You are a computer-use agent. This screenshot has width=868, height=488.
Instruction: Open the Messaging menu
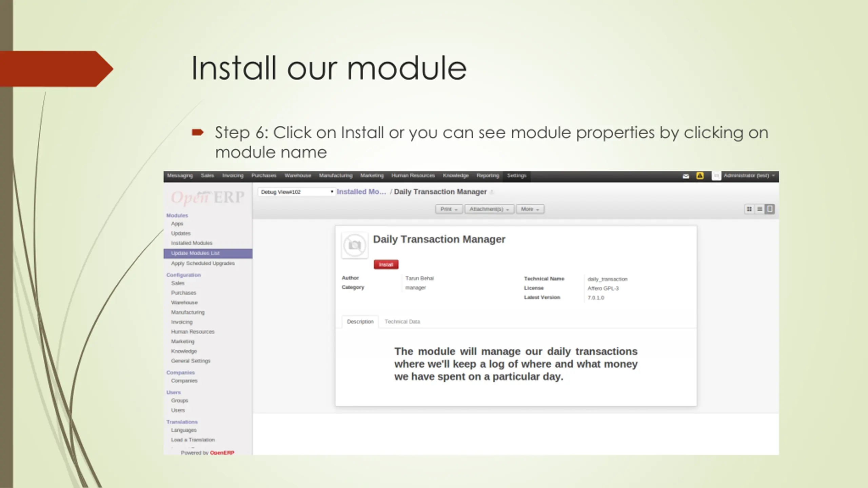point(180,176)
